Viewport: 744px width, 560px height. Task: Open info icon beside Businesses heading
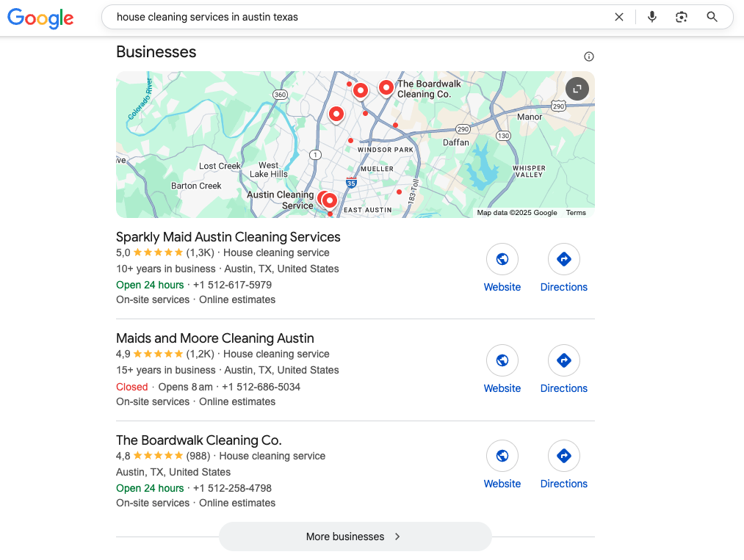point(589,57)
